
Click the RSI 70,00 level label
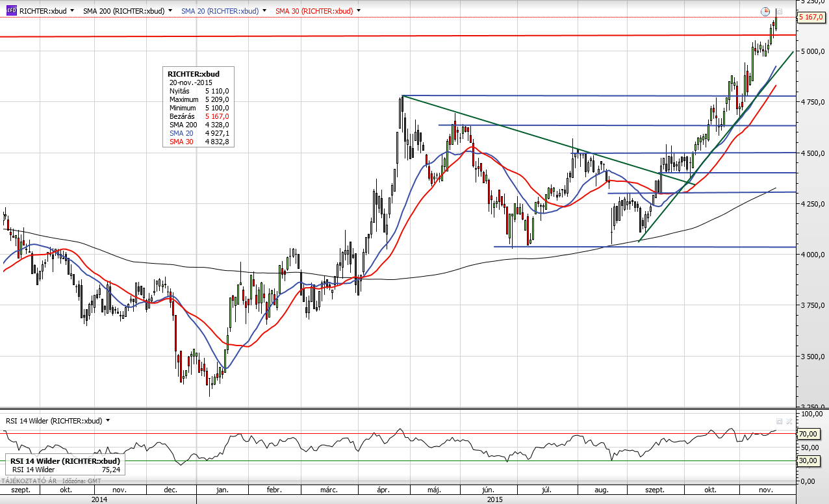click(x=808, y=434)
